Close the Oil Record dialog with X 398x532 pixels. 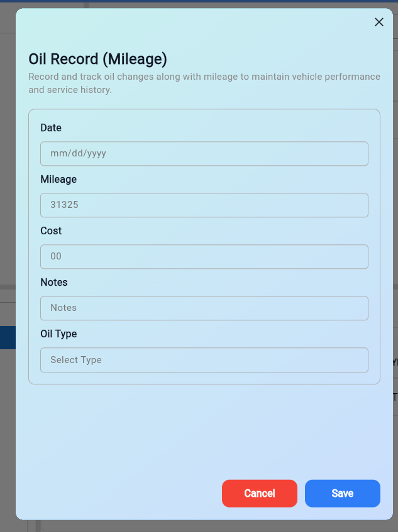[379, 22]
